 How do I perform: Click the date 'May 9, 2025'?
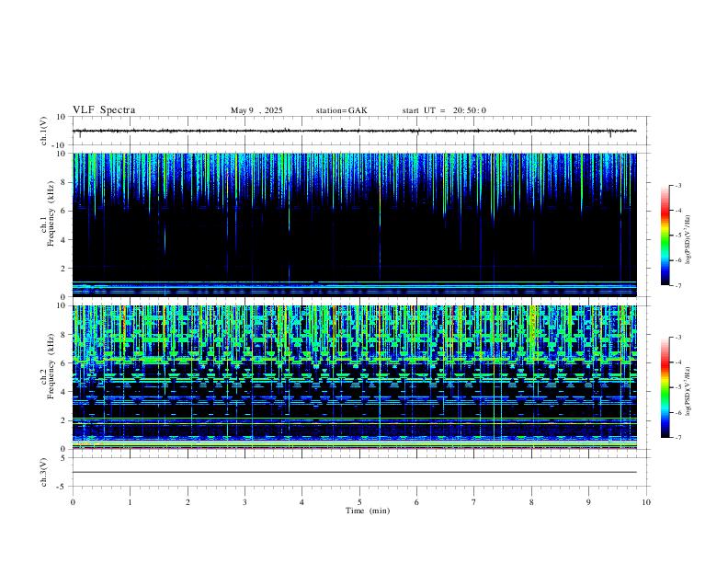(256, 110)
